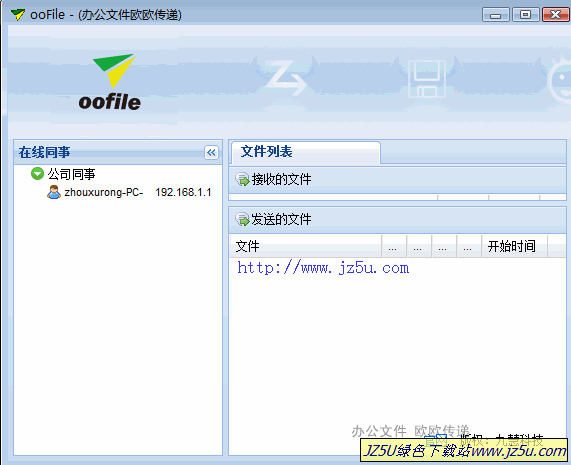The height and width of the screenshot is (465, 571).
Task: Click the faded smiley face icon
Action: tap(560, 79)
